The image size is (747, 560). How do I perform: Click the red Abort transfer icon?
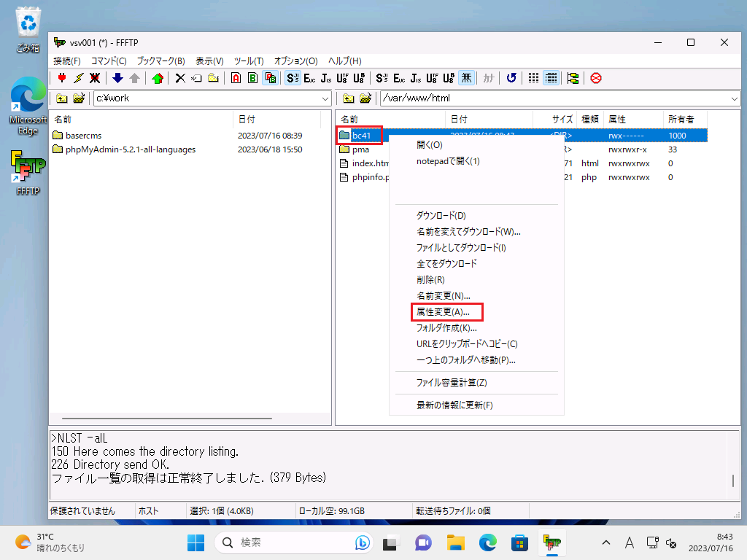coord(596,78)
